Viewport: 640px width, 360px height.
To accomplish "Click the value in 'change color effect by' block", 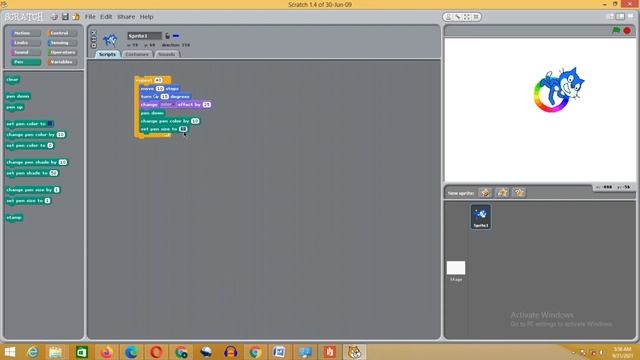I will pyautogui.click(x=207, y=105).
